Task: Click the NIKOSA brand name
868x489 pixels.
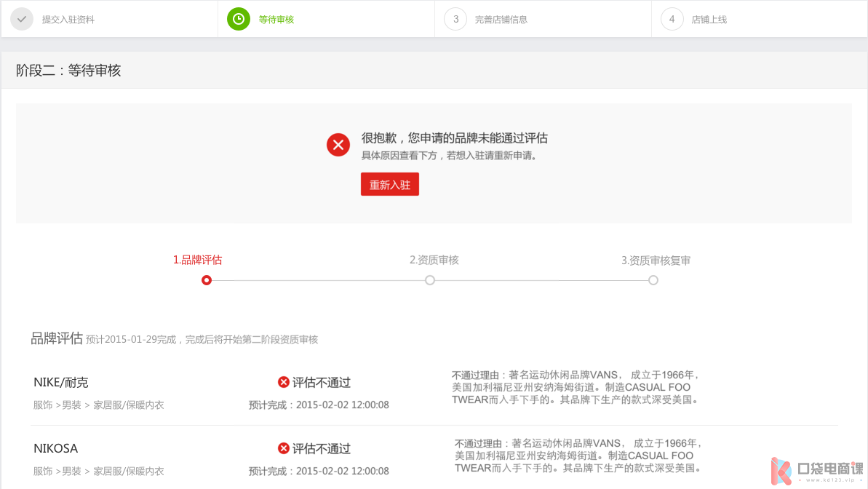Action: 56,448
